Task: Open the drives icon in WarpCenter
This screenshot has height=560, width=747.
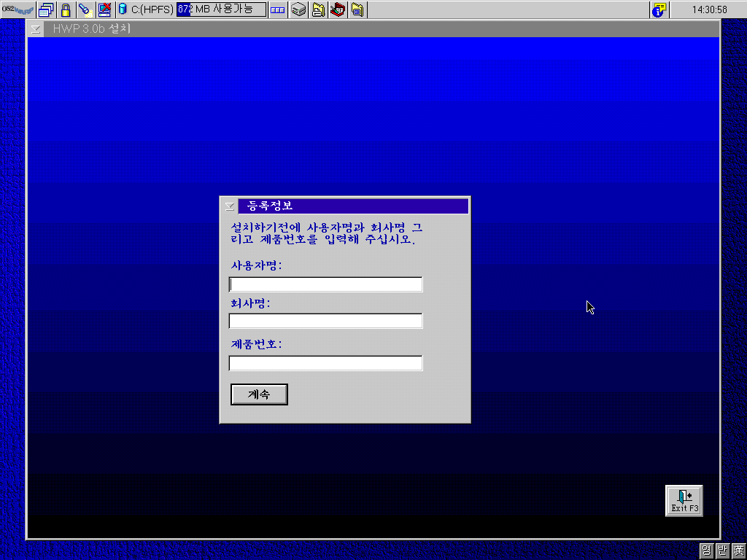Action: [298, 9]
